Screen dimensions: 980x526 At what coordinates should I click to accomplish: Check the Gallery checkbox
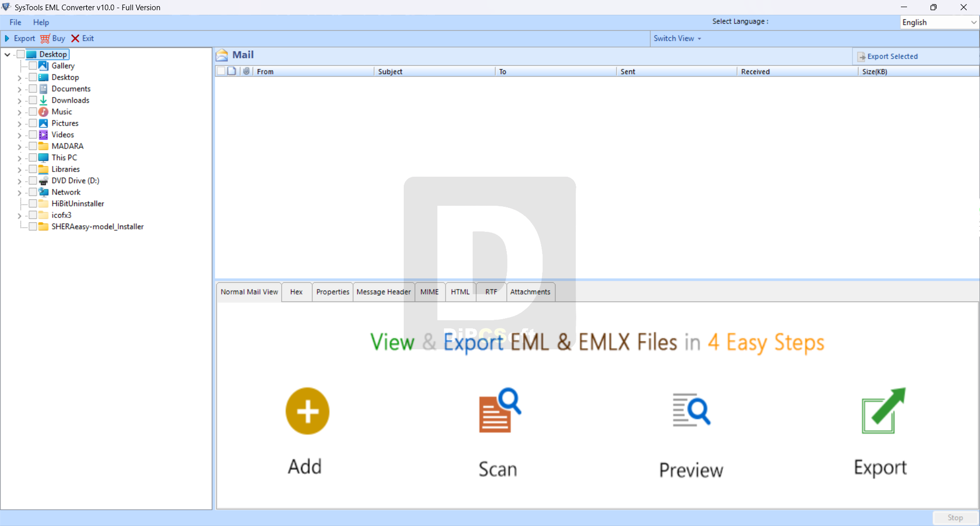(x=33, y=66)
